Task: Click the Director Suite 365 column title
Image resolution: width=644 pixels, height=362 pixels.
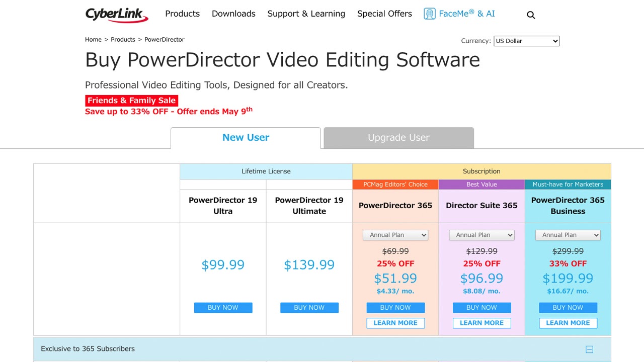Action: [482, 206]
